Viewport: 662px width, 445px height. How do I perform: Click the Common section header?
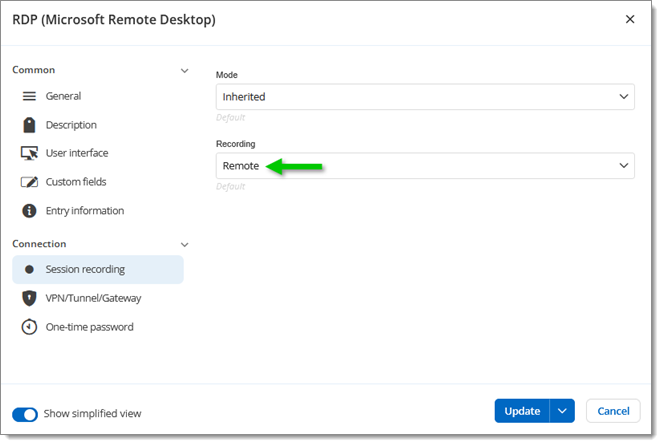(x=33, y=70)
